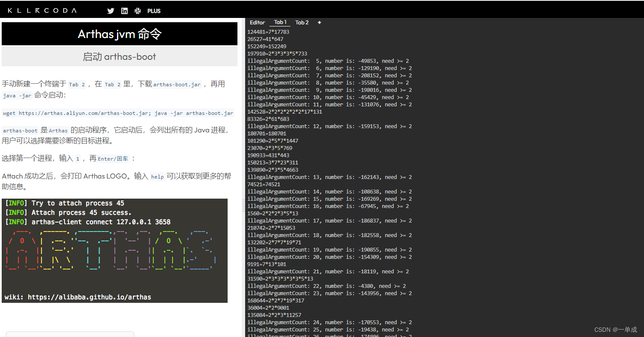Viewport: 644px width, 337px height.
Task: Click the panel splitter handle between panes
Action: [244, 205]
